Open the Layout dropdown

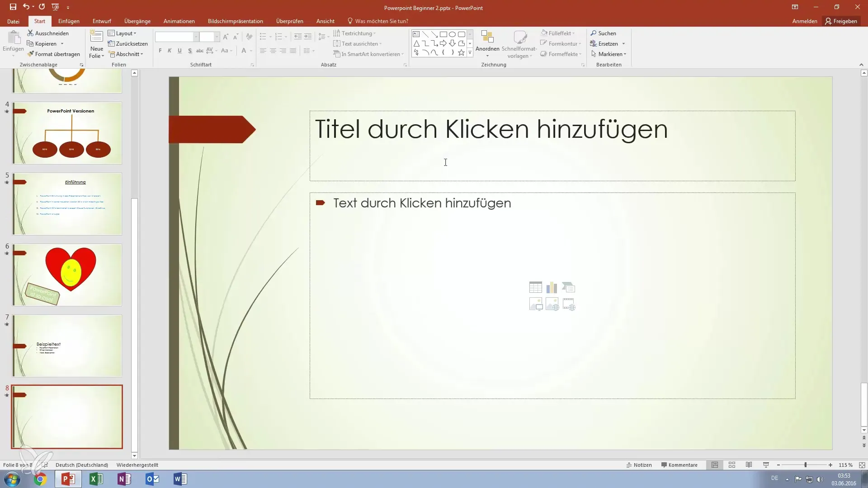[122, 33]
